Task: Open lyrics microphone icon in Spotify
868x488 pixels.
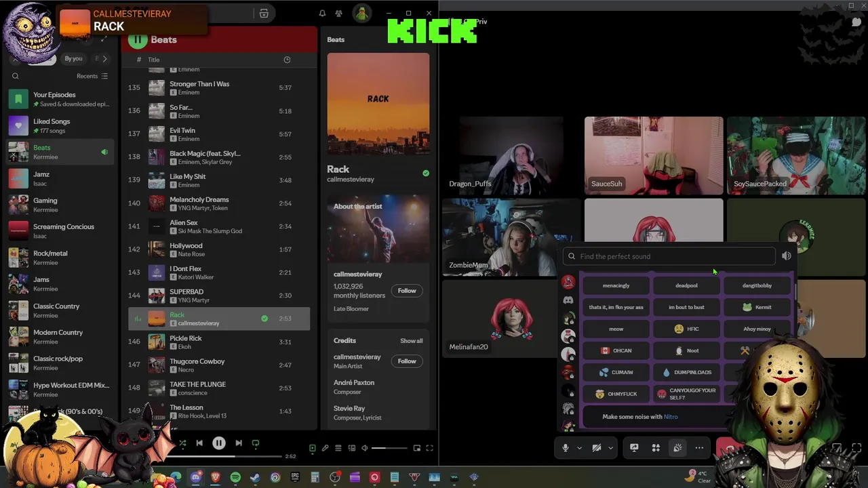Action: pos(325,448)
